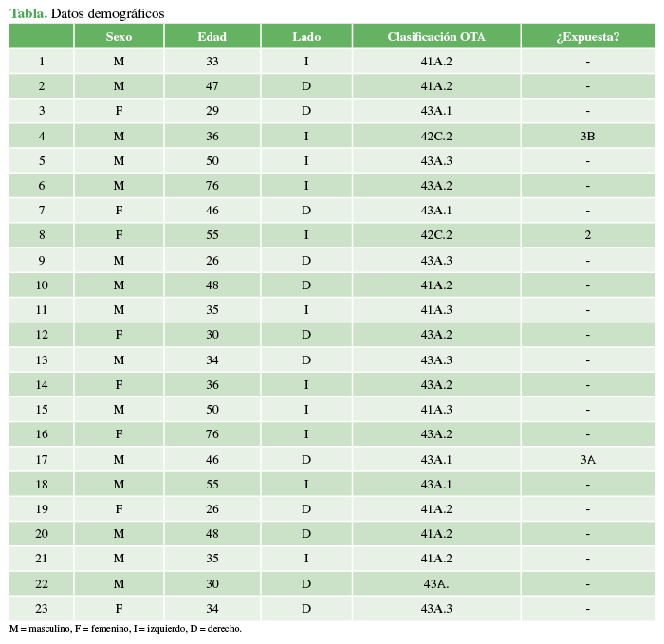Click the 3B exposed fracture cell
Screen dimensions: 664x644
coord(588,137)
